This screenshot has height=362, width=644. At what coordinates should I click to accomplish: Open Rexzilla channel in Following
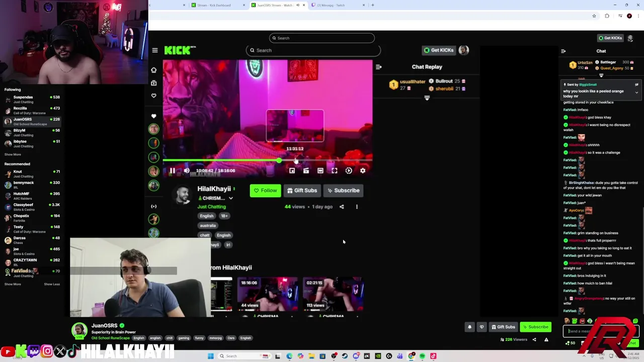(32, 110)
